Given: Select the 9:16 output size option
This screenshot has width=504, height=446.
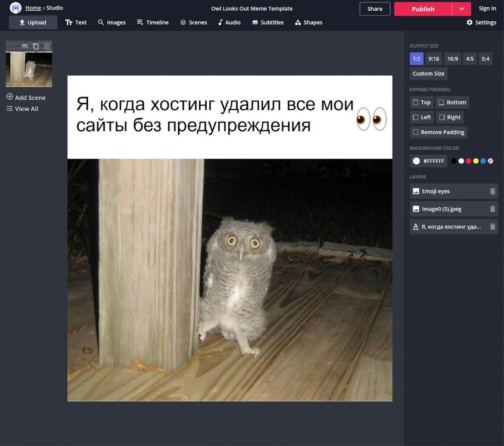Looking at the screenshot, I should (x=434, y=58).
